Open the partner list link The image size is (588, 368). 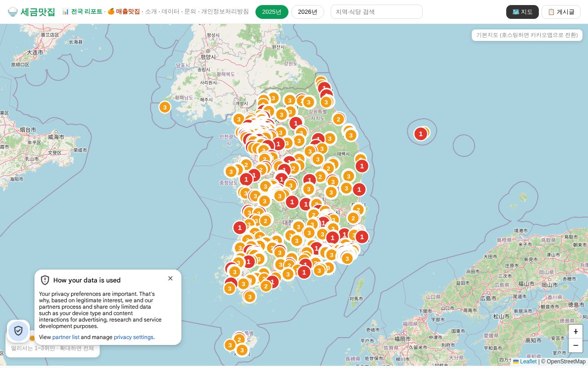coord(66,337)
